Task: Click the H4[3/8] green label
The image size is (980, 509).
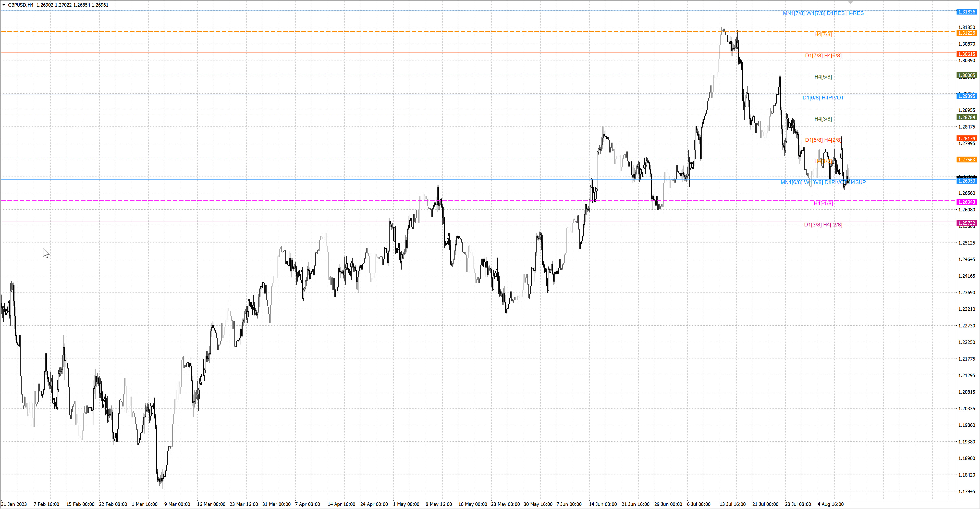Action: 823,119
